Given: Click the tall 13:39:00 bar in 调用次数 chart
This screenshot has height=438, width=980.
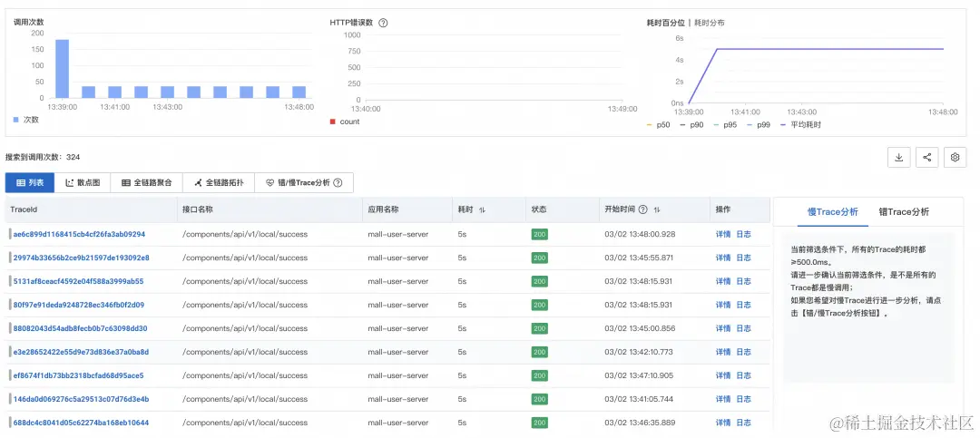Looking at the screenshot, I should (63, 69).
